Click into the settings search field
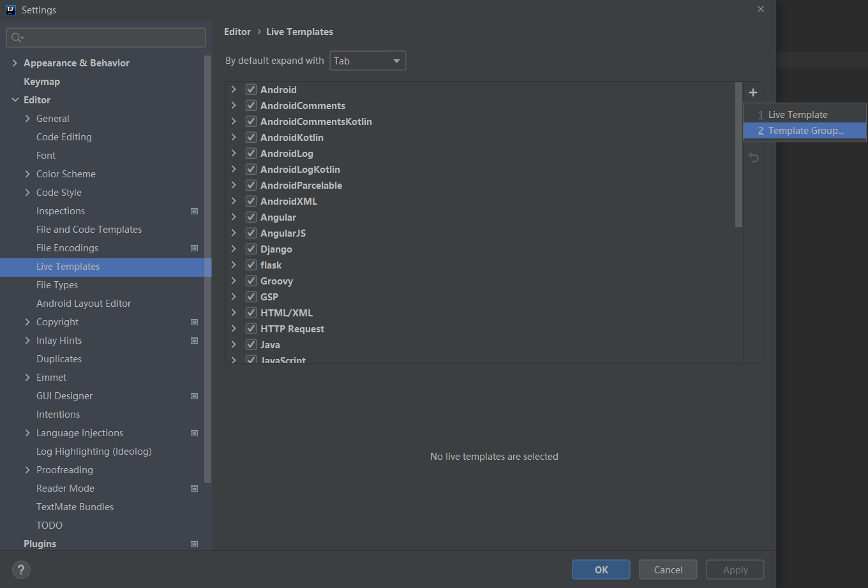The height and width of the screenshot is (588, 868). [x=106, y=38]
